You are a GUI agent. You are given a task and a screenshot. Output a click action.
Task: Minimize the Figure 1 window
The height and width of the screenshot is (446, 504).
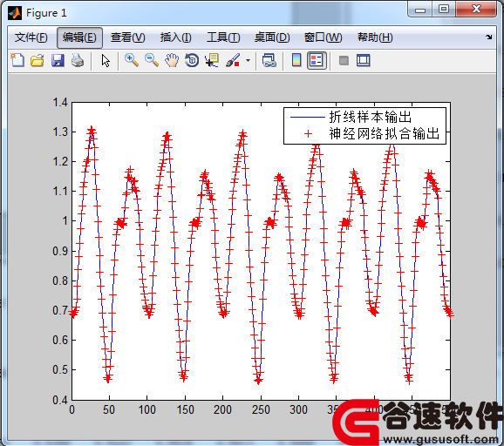click(420, 9)
